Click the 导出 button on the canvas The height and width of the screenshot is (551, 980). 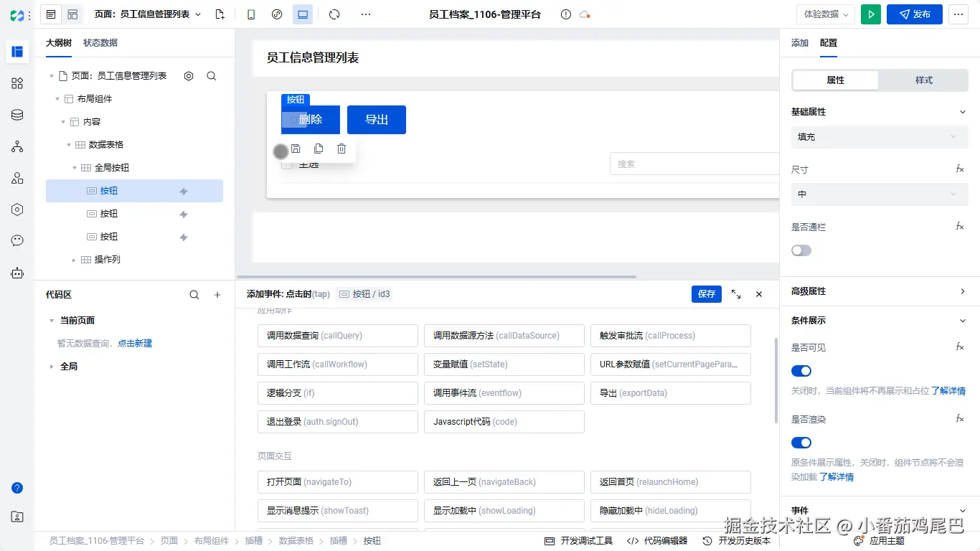point(377,120)
